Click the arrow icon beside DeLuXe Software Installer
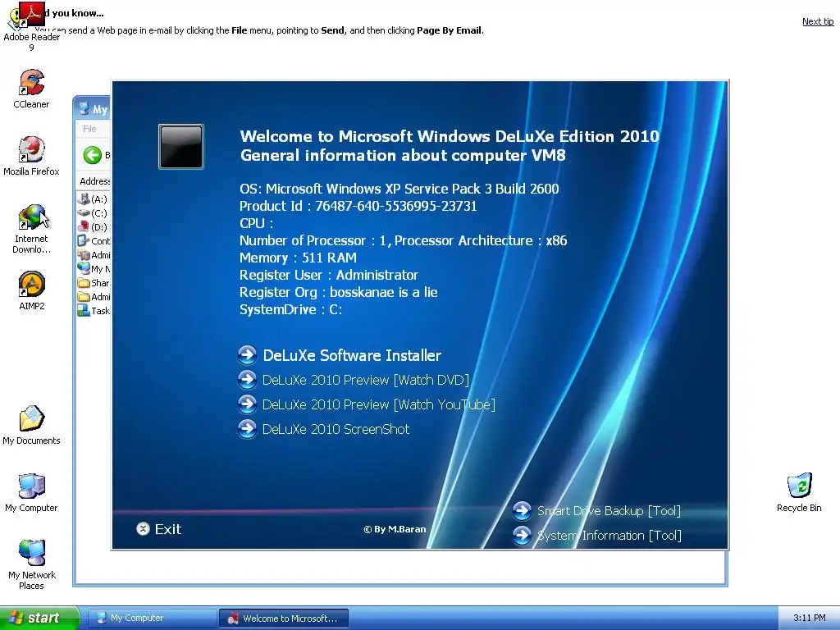This screenshot has height=630, width=840. pyautogui.click(x=248, y=354)
